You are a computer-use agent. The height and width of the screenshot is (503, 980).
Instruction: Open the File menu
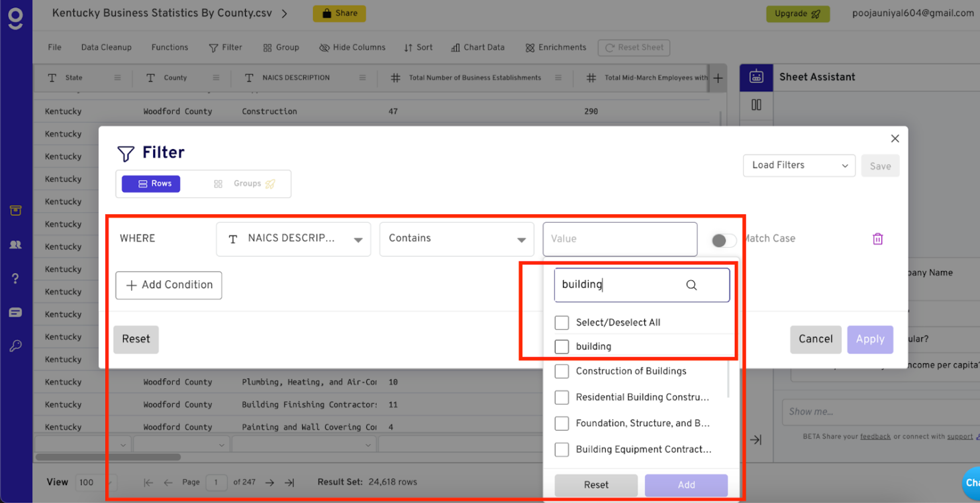point(55,48)
